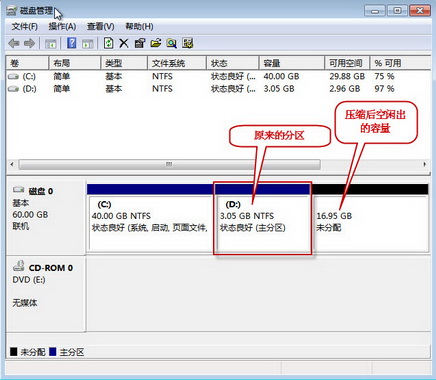
Task: Sort by the 可用空间 column header
Action: pyautogui.click(x=347, y=63)
